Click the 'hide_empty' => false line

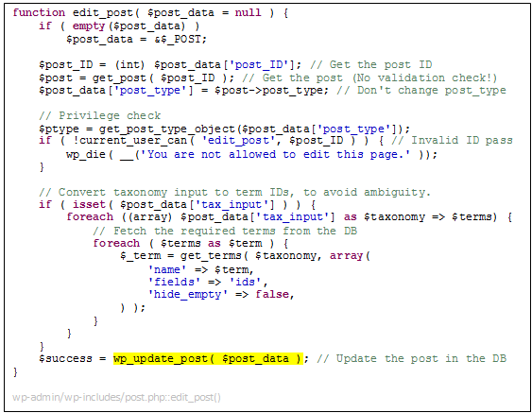(x=221, y=294)
